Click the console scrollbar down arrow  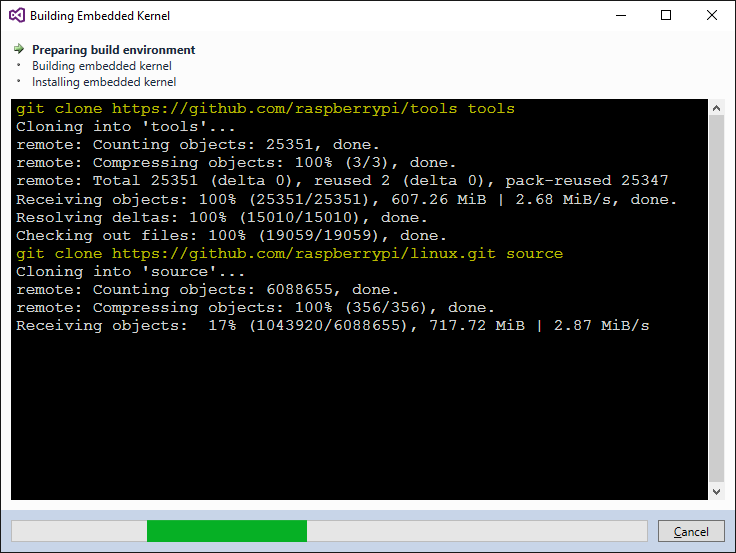pos(716,492)
